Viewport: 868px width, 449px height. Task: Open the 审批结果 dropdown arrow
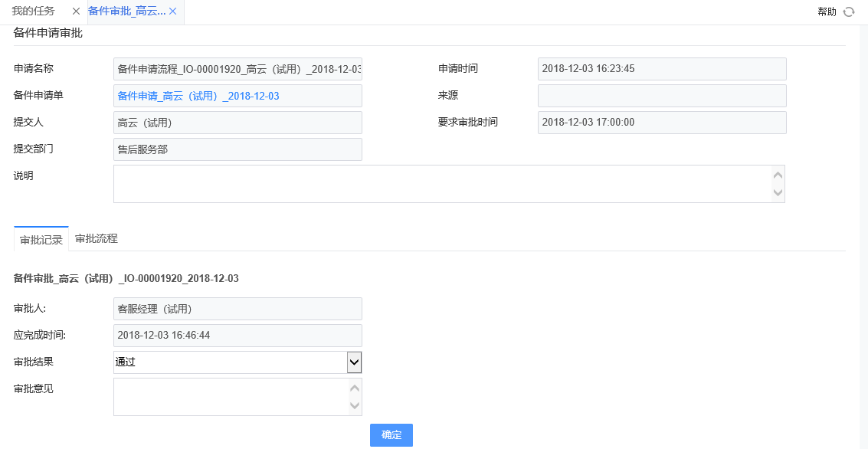point(355,362)
